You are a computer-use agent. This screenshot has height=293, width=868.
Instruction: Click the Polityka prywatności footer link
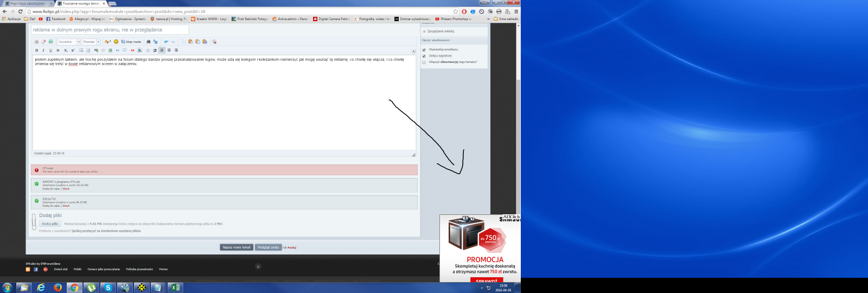[139, 269]
